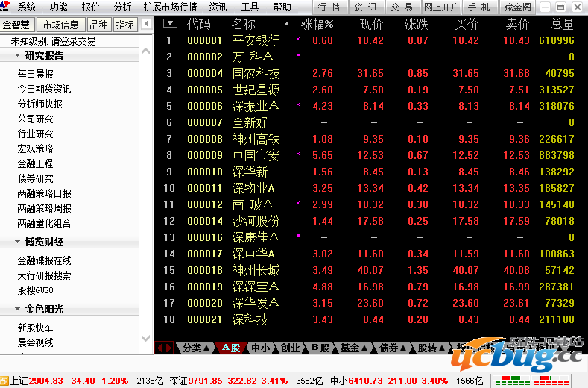Open the 每日晨报 link

[36, 74]
